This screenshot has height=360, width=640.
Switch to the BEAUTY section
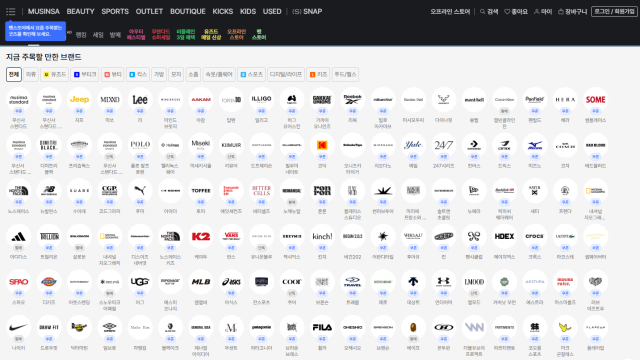click(80, 11)
